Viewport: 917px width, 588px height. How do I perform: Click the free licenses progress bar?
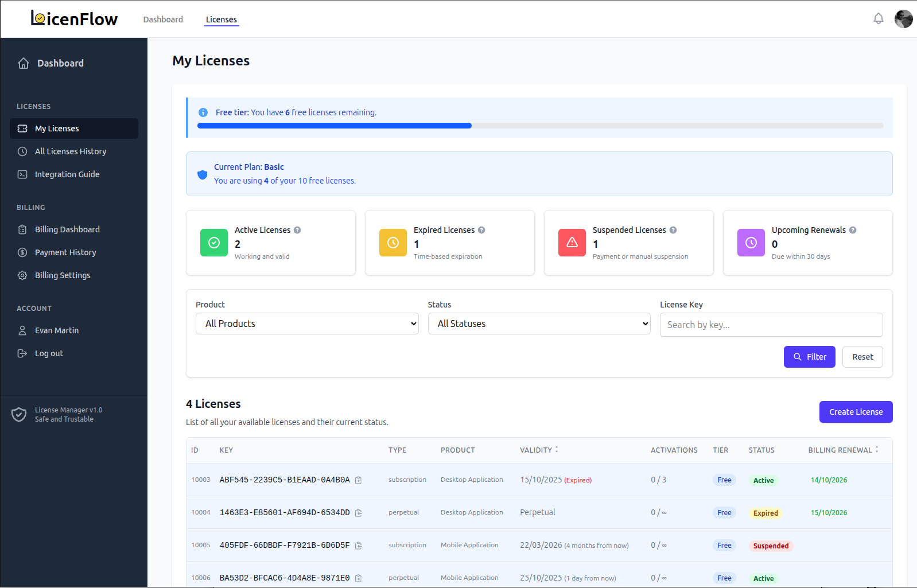coord(540,126)
